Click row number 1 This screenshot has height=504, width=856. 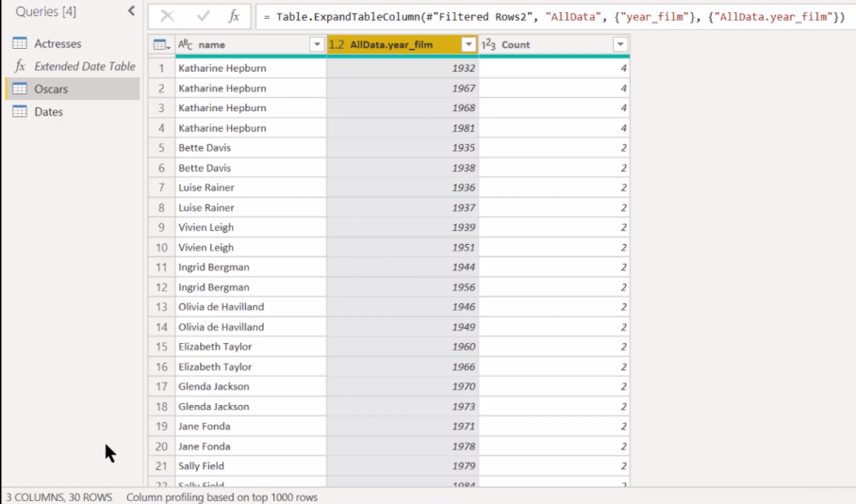click(161, 68)
